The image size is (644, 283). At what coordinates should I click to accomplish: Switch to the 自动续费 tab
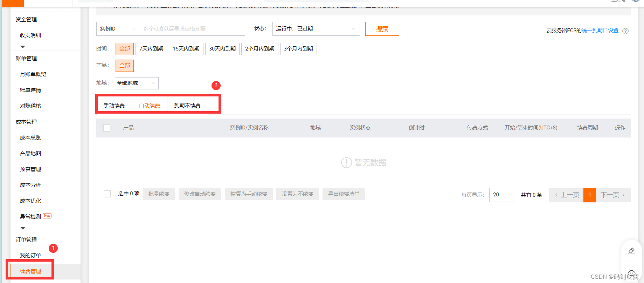tap(150, 105)
